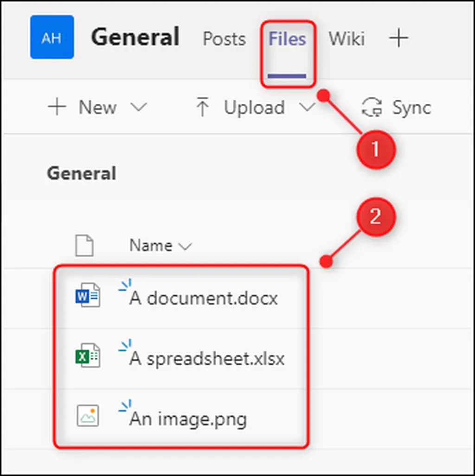The image size is (475, 476).
Task: Open A spreadsheet.xlsx
Action: [x=207, y=358]
